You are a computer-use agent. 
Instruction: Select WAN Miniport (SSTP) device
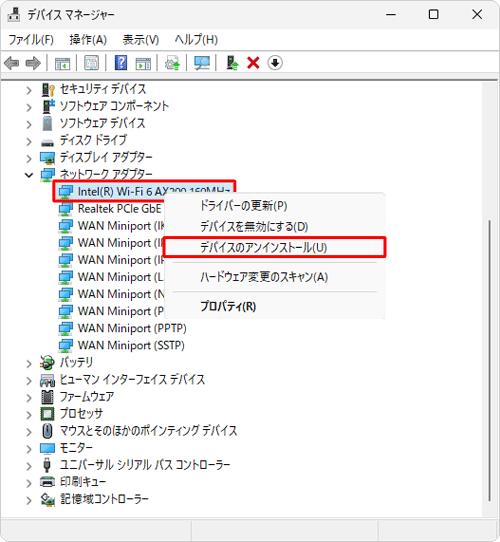(x=131, y=345)
